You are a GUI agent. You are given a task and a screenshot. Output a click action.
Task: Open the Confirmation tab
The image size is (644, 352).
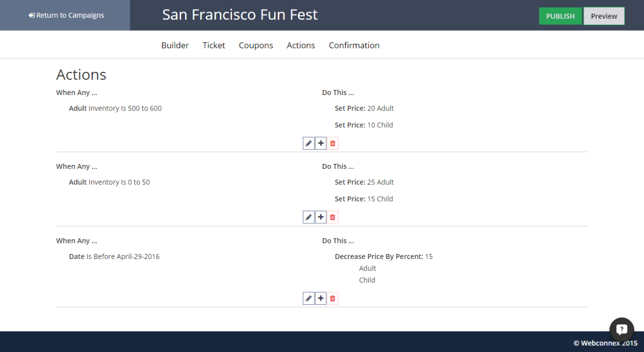coord(354,45)
